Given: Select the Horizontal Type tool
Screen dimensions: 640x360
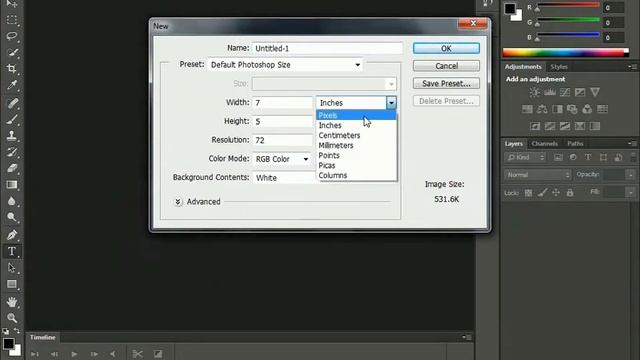Looking at the screenshot, I should [x=12, y=251].
